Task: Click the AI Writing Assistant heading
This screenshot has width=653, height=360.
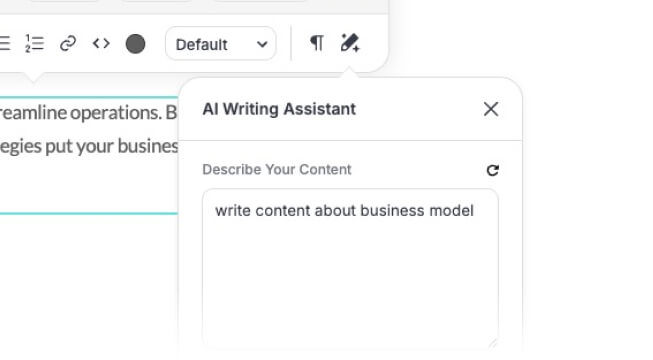Action: (279, 109)
